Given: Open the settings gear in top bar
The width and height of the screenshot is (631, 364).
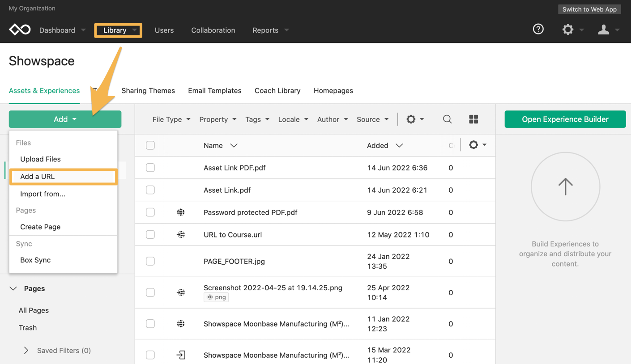Looking at the screenshot, I should pos(568,30).
